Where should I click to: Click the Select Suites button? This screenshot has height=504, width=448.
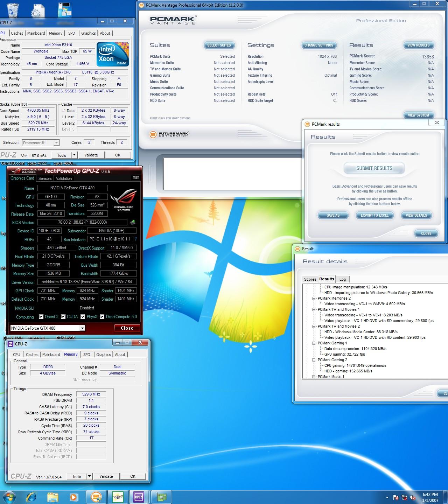(x=219, y=45)
